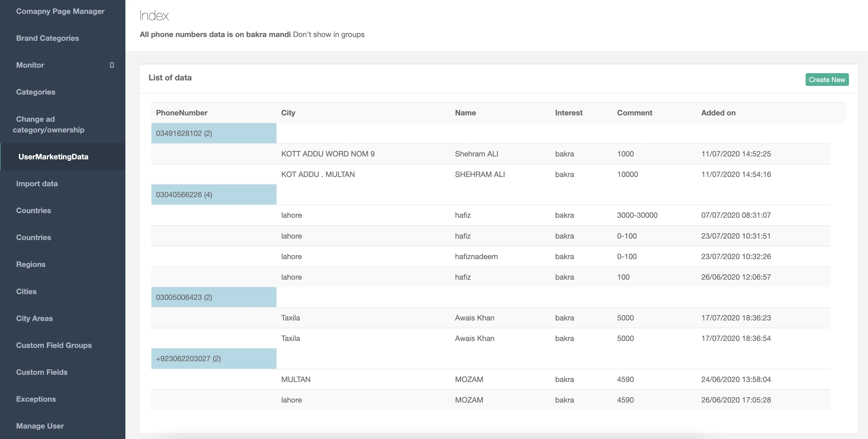
Task: Navigate to Regions in sidebar
Action: [x=31, y=264]
